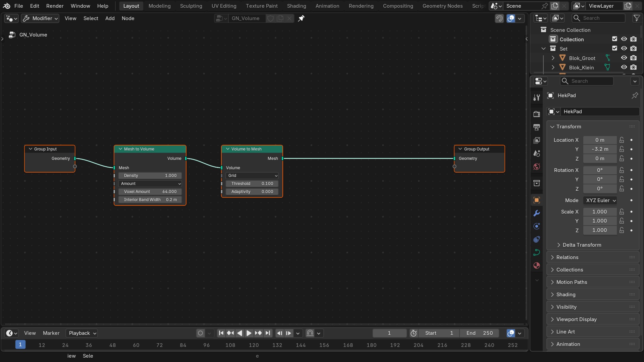Toggle the timeline auto-keying record button

[200, 333]
